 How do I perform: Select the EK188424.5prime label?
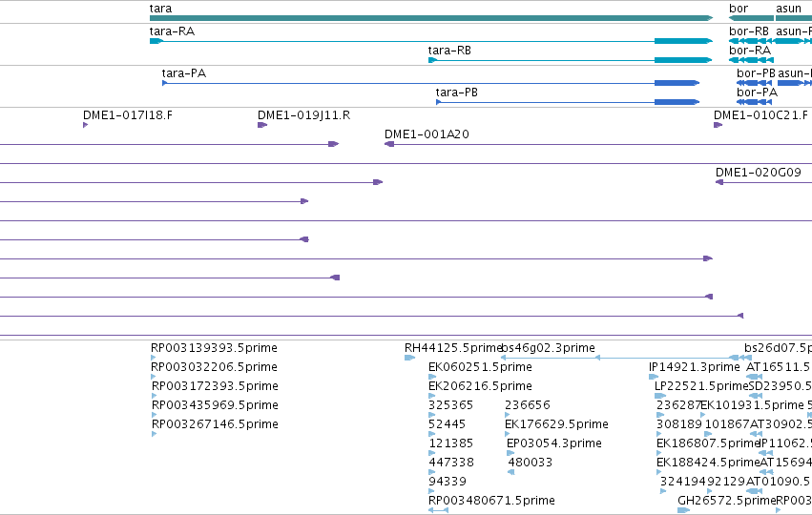pyautogui.click(x=708, y=463)
